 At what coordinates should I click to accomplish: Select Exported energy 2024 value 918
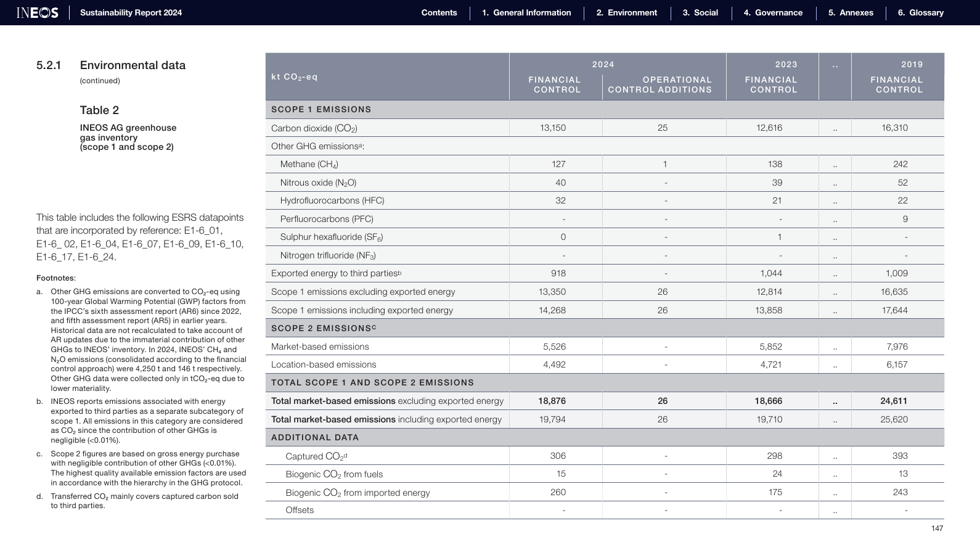click(558, 273)
